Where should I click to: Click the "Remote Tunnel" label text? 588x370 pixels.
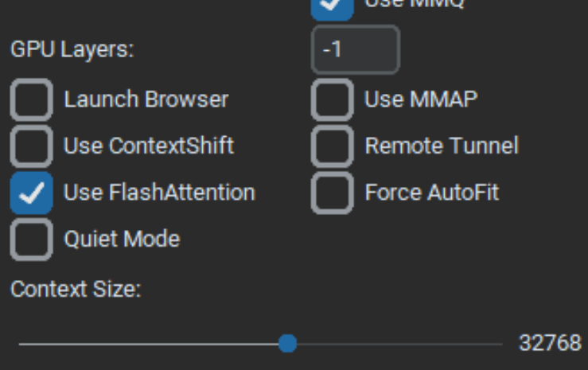(442, 146)
